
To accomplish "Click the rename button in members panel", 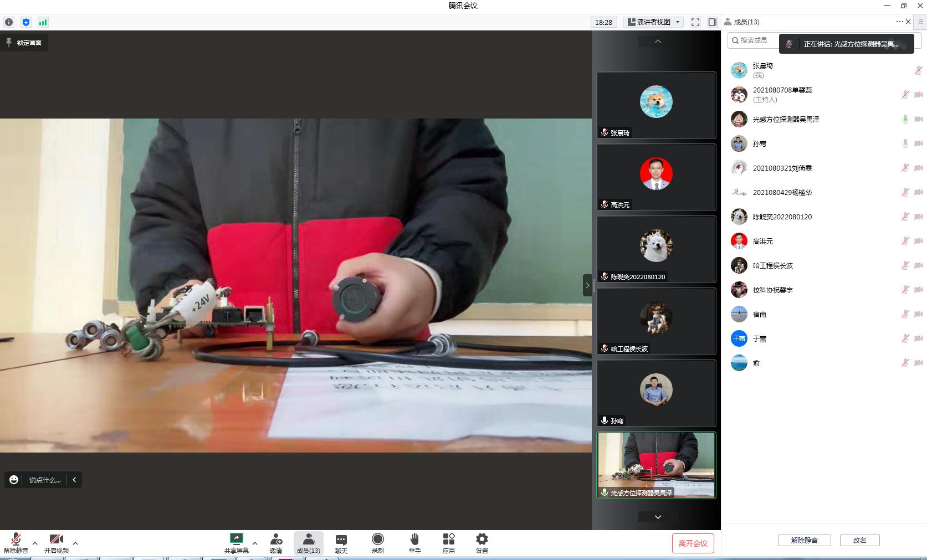I will click(859, 540).
